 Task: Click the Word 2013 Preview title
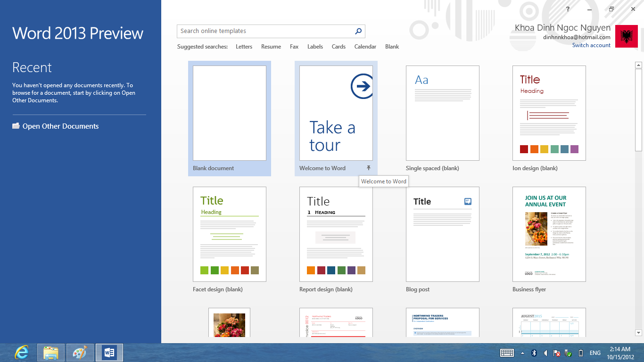78,33
